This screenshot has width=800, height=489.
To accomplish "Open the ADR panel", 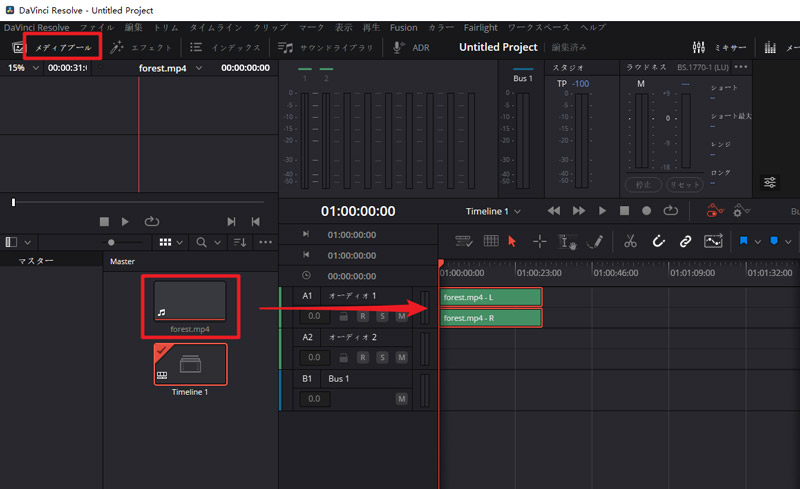I will click(x=411, y=47).
